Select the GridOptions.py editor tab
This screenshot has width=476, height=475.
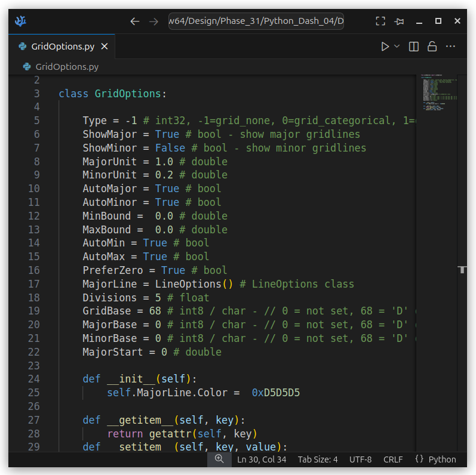coord(62,47)
